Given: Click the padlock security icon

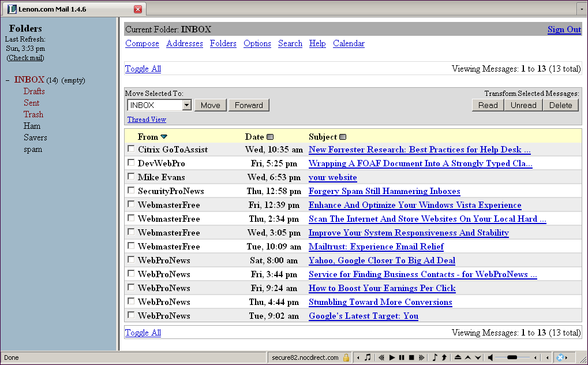Looking at the screenshot, I should [346, 357].
